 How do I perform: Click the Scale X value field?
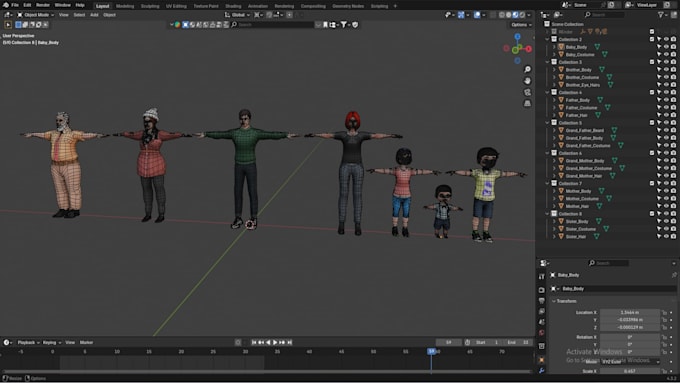coord(630,371)
